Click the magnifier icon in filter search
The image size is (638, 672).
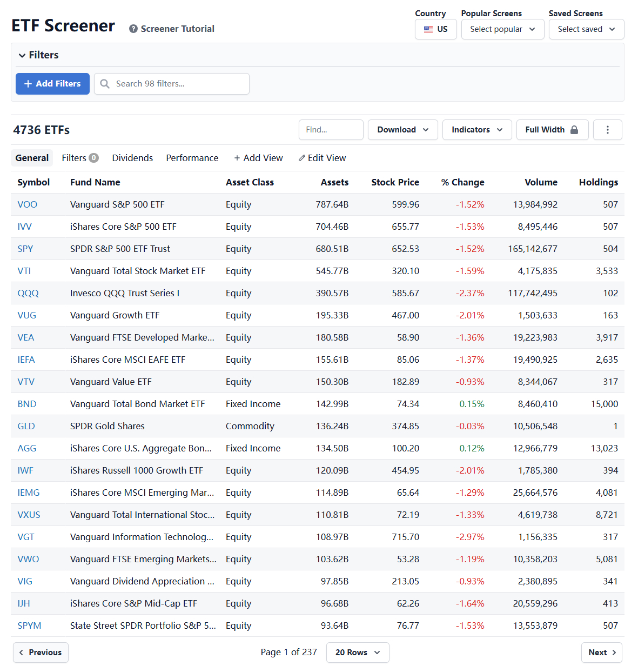[105, 84]
